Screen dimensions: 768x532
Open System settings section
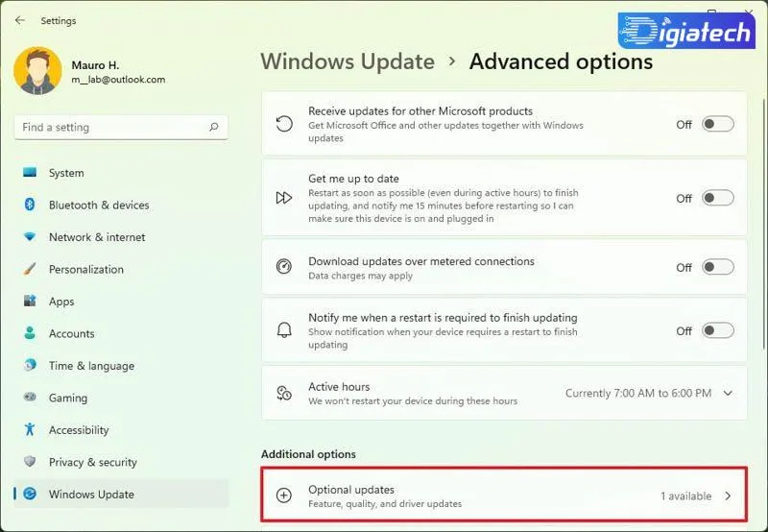121,173
